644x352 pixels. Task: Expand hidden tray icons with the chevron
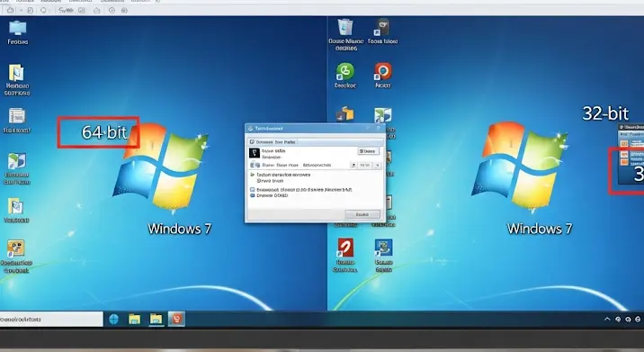(x=607, y=319)
